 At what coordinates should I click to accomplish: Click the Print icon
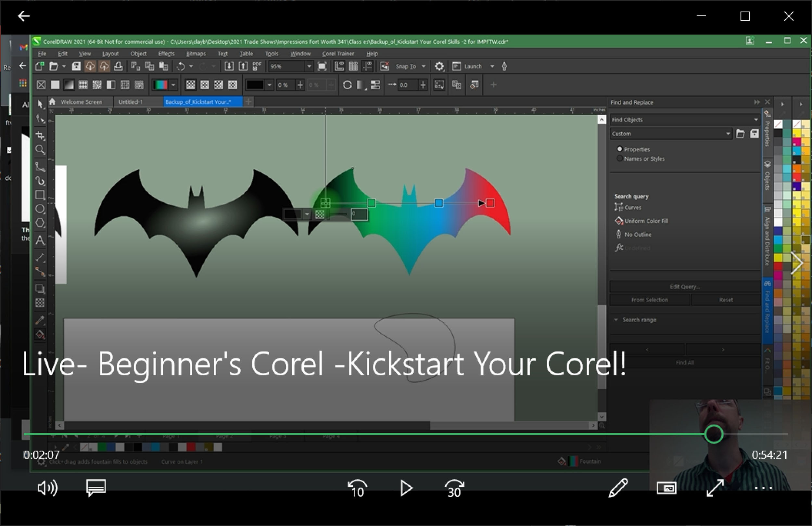[118, 66]
